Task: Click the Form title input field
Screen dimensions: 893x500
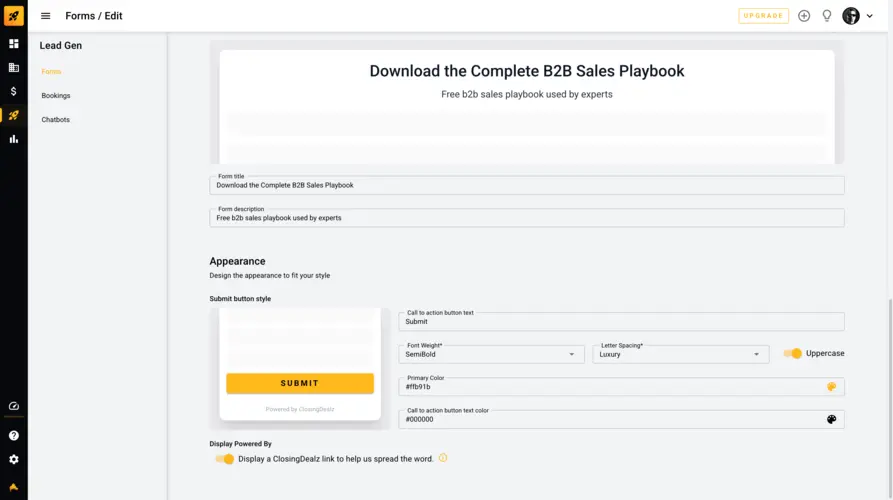Action: click(527, 185)
